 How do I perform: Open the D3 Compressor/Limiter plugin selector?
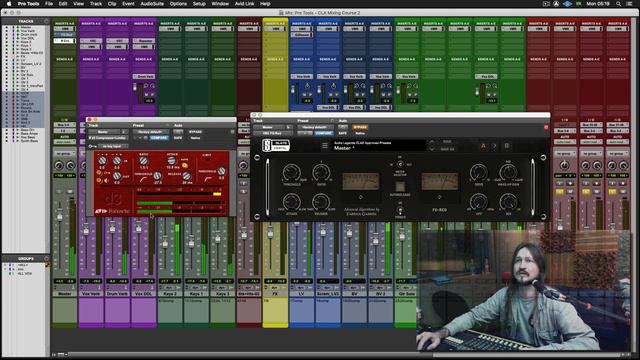pos(108,138)
